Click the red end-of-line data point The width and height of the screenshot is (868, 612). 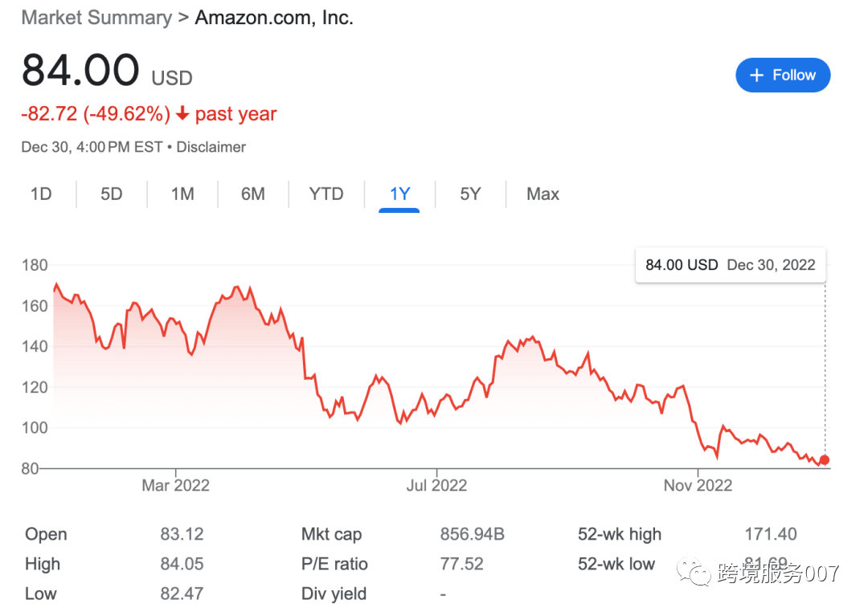[x=824, y=460]
